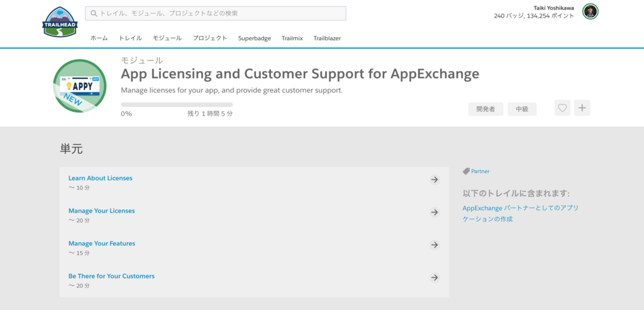Click the モジュール label above the title
Screen dimensions: 644x310
coord(142,60)
